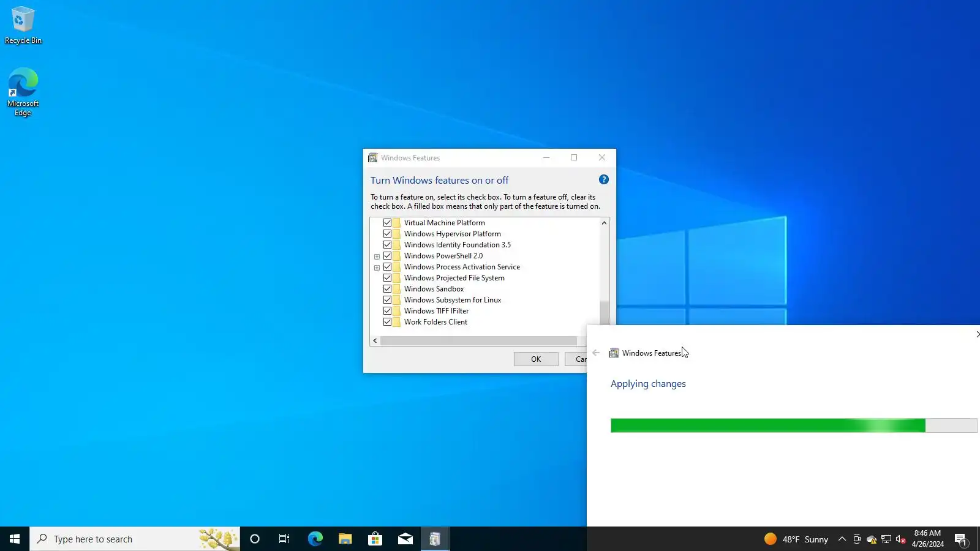This screenshot has width=980, height=551.
Task: Expand the Windows PowerShell 2.0 node
Action: [x=377, y=257]
